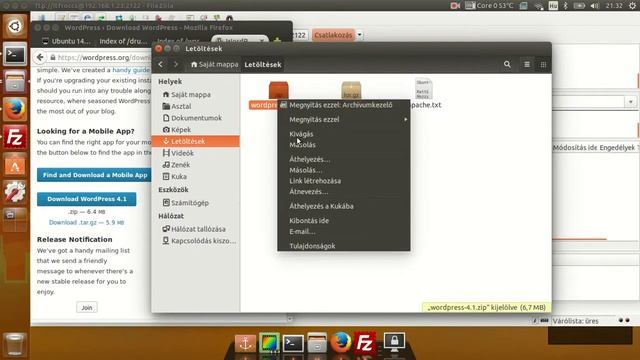Image resolution: width=640 pixels, height=360 pixels.
Task: Click Letöltések in the path bar
Action: tap(263, 64)
